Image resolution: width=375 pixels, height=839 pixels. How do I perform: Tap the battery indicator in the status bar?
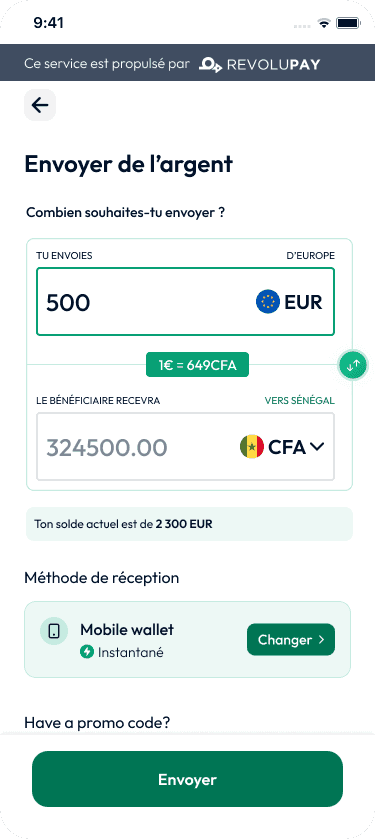point(348,23)
